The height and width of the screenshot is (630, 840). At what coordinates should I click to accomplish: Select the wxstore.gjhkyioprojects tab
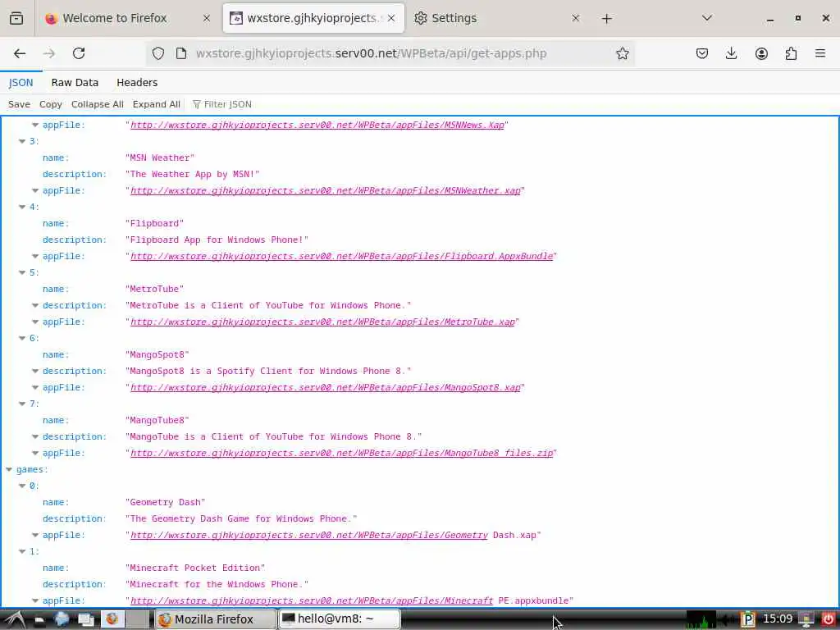313,18
